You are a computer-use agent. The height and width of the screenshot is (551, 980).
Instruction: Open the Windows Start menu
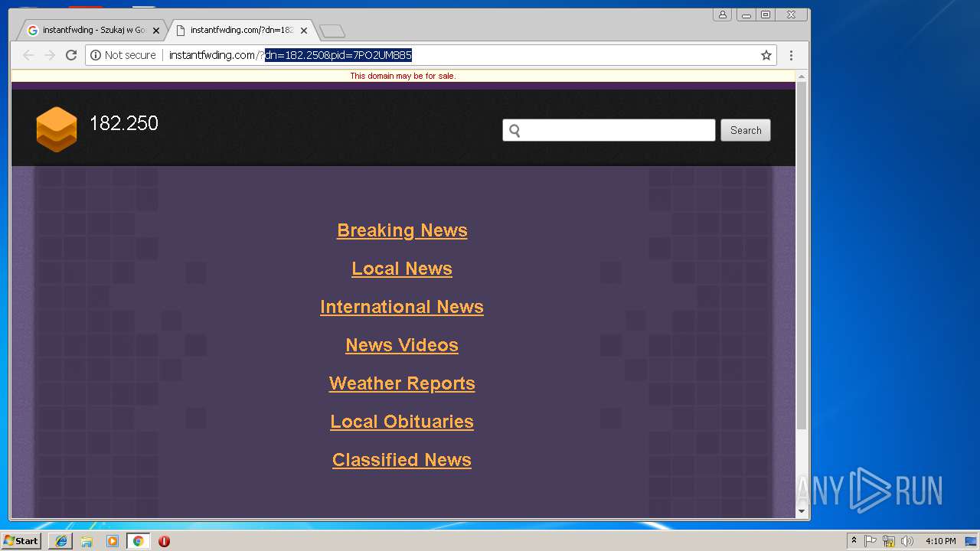pos(21,540)
